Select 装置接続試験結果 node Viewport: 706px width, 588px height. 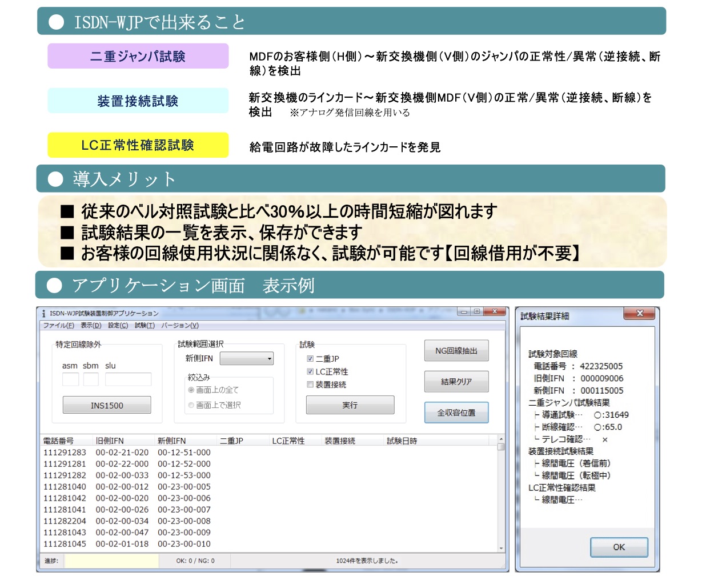click(561, 451)
